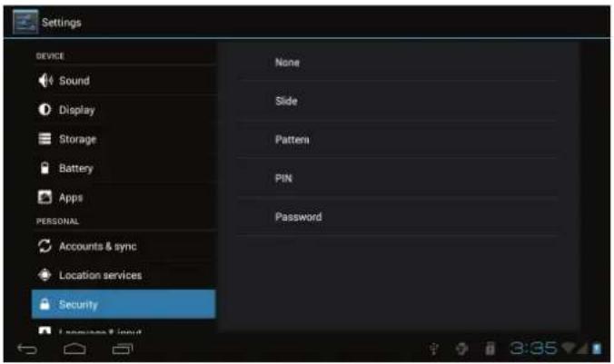Select the Location services target icon
The height and width of the screenshot is (364, 614).
pyautogui.click(x=45, y=275)
